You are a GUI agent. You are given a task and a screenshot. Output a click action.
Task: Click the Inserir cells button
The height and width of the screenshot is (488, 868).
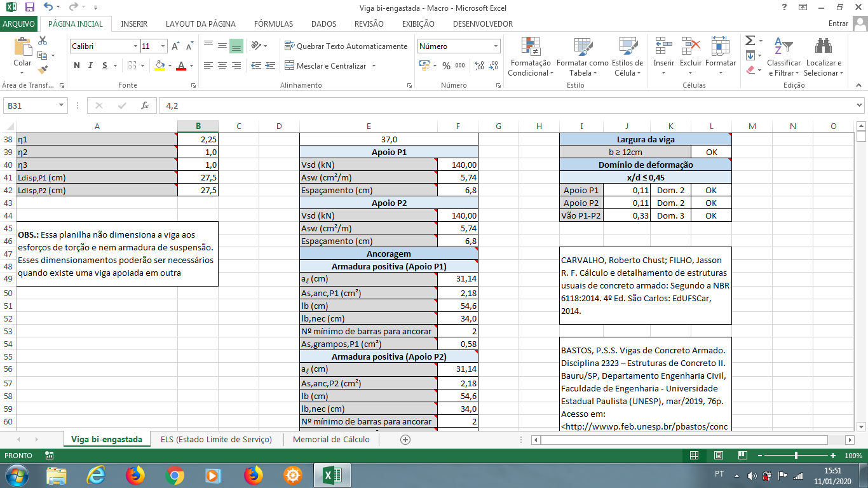pyautogui.click(x=664, y=57)
